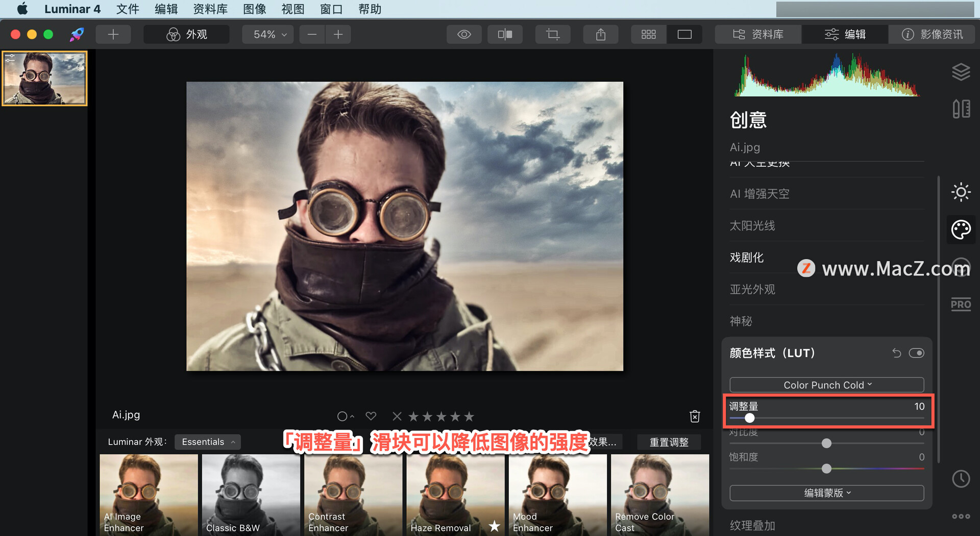Toggle the heart favorite flag
980x536 pixels.
click(x=371, y=416)
